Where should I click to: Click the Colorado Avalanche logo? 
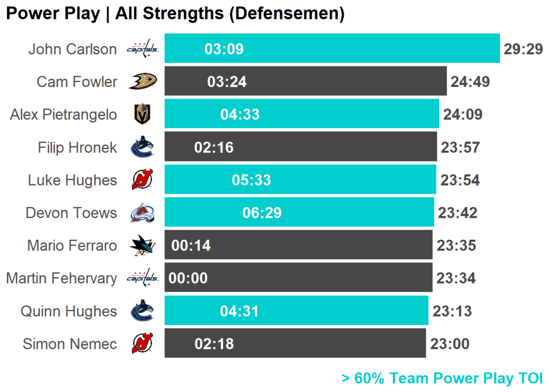tap(142, 213)
